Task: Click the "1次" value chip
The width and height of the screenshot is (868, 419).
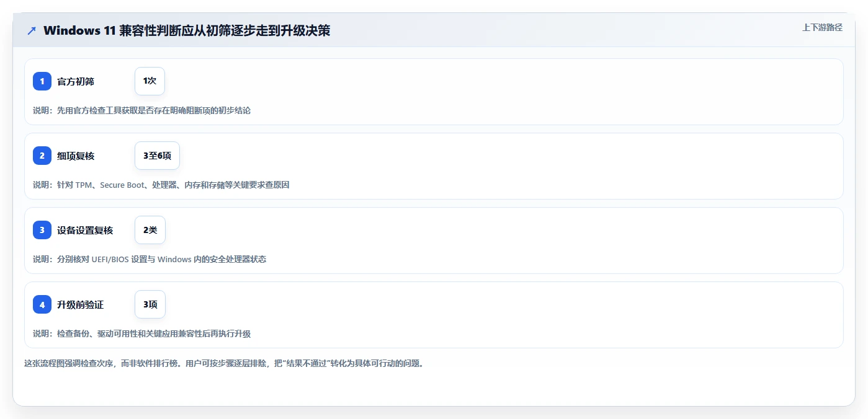Action: point(150,81)
